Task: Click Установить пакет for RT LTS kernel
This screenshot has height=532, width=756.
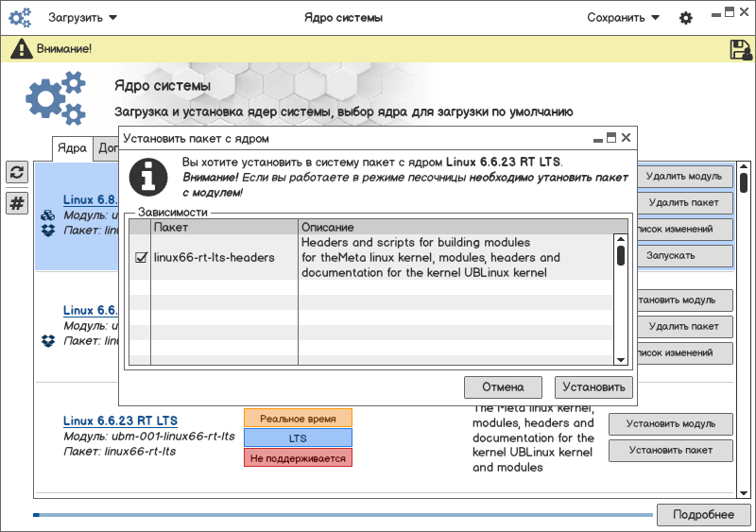Action: (670, 451)
